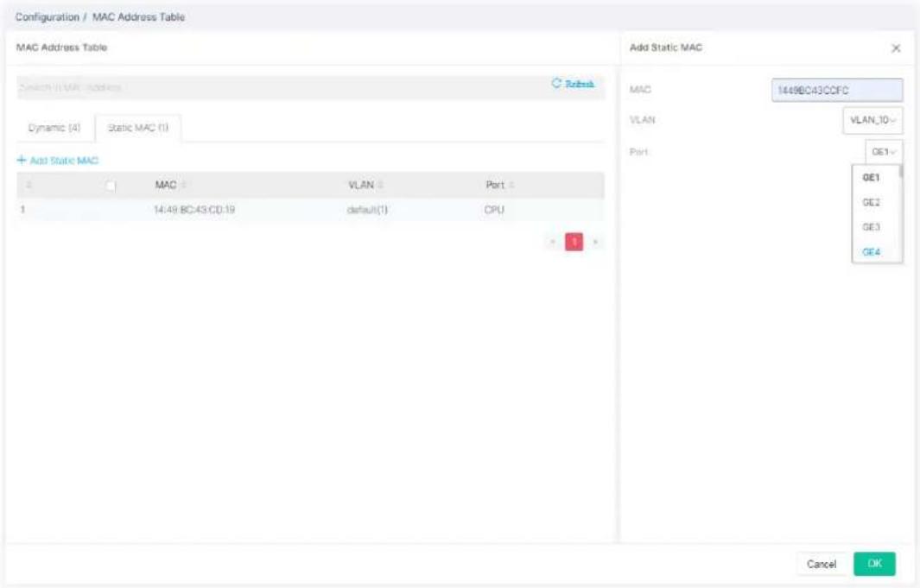Viewport: 920px width, 588px height.
Task: Click MAC entry 14:49:BC:43:CD:19
Action: click(194, 210)
